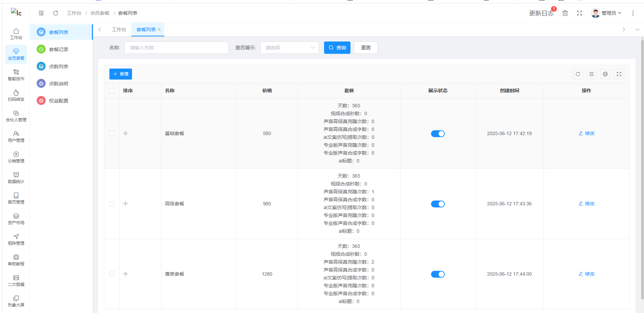
Task: Check the checkbox for 高级套餐 row
Action: click(112, 204)
